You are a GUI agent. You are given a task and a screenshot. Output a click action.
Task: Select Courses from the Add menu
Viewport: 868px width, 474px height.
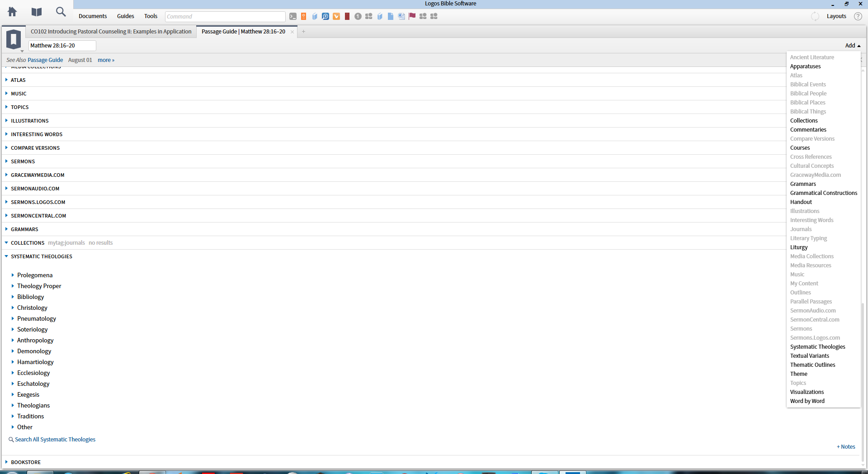pyautogui.click(x=800, y=148)
